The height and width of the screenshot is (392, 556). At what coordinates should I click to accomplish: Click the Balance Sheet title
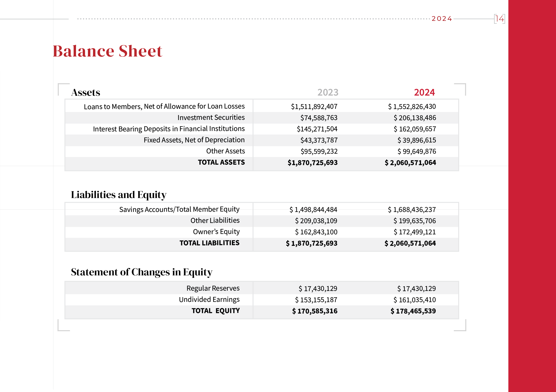click(108, 51)
